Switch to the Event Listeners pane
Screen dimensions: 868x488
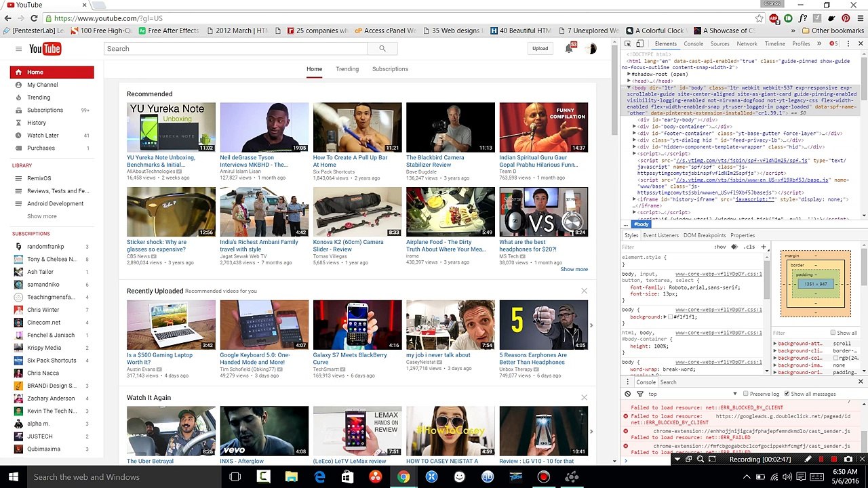pos(660,235)
